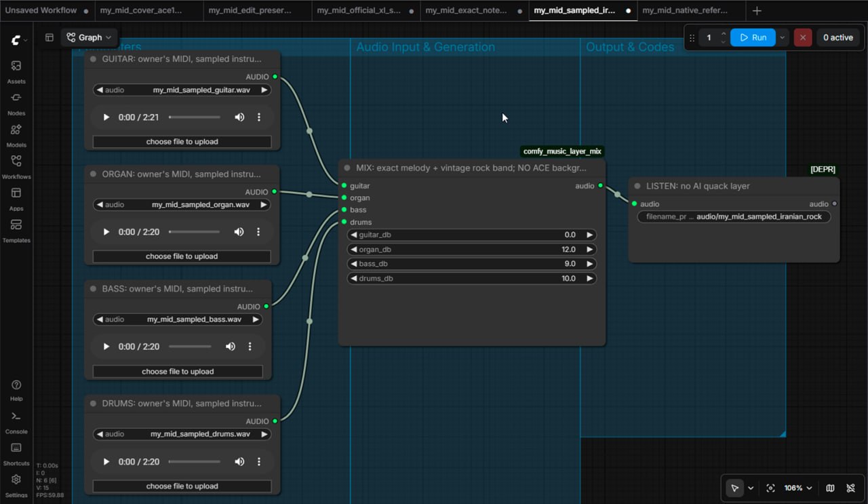The width and height of the screenshot is (868, 504).
Task: Click the organ audio seek bar
Action: tap(194, 232)
